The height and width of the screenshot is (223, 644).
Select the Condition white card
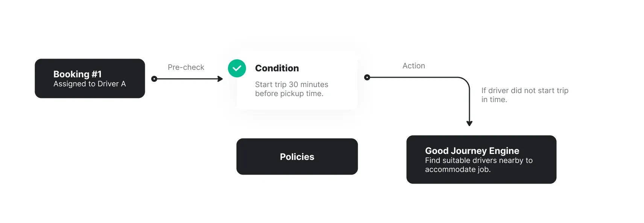pyautogui.click(x=297, y=80)
